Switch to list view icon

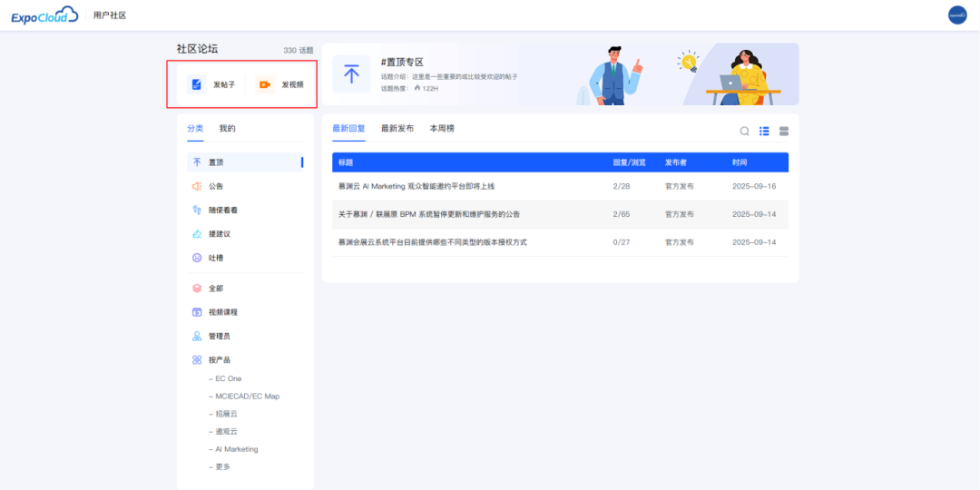tap(764, 132)
